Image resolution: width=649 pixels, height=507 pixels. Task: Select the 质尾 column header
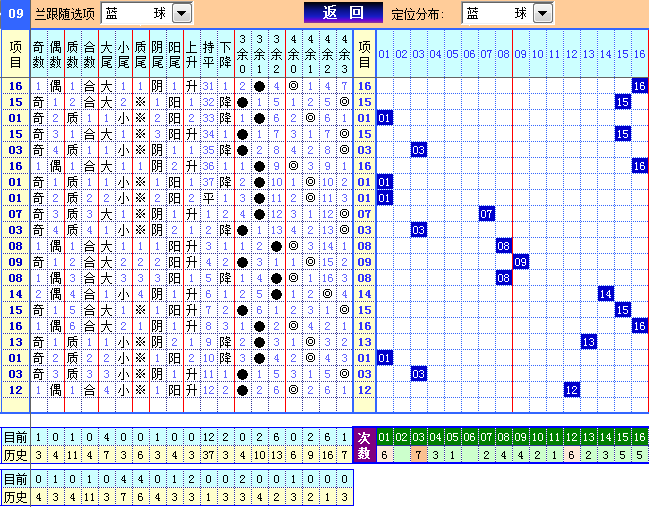tap(140, 54)
